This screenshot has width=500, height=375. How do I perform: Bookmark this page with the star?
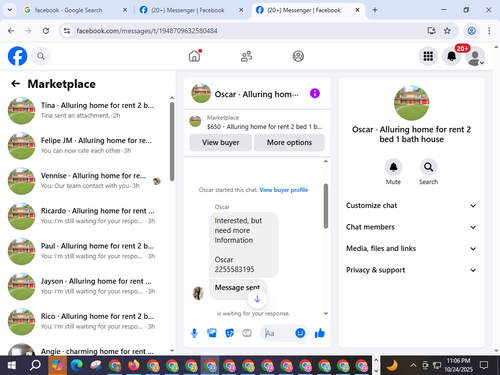coord(447,31)
